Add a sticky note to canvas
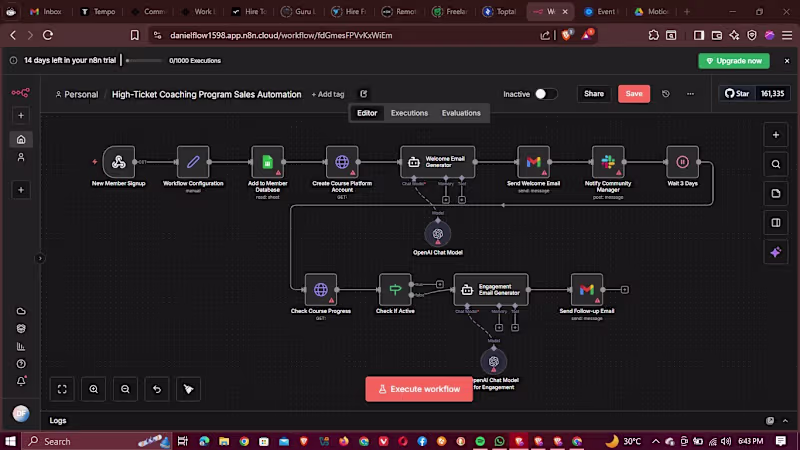 click(x=776, y=194)
